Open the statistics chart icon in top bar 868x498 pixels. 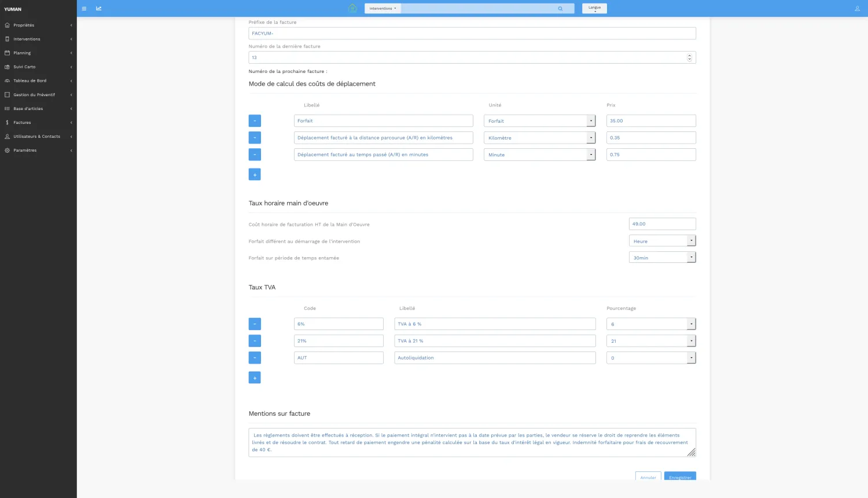[x=99, y=9]
